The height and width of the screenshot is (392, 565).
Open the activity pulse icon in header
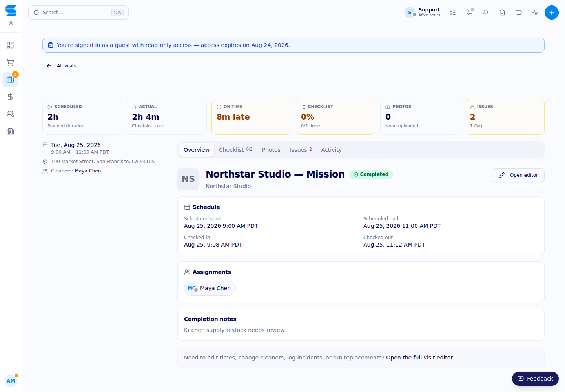coord(535,13)
